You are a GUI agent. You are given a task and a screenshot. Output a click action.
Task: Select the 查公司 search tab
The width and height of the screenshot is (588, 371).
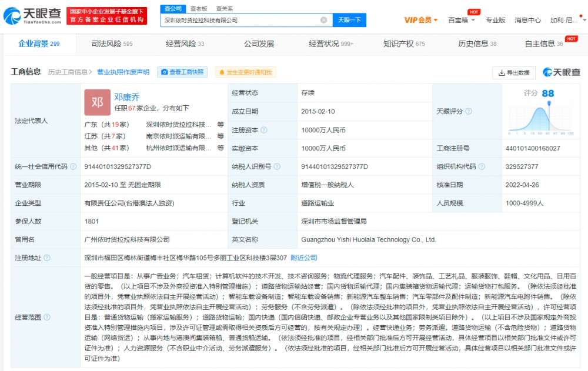pyautogui.click(x=173, y=9)
